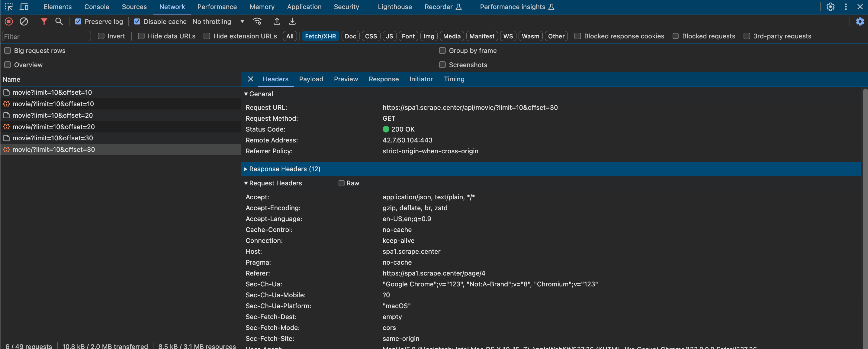868x349 pixels.
Task: Toggle the device toolbar icon
Action: pyautogui.click(x=24, y=7)
